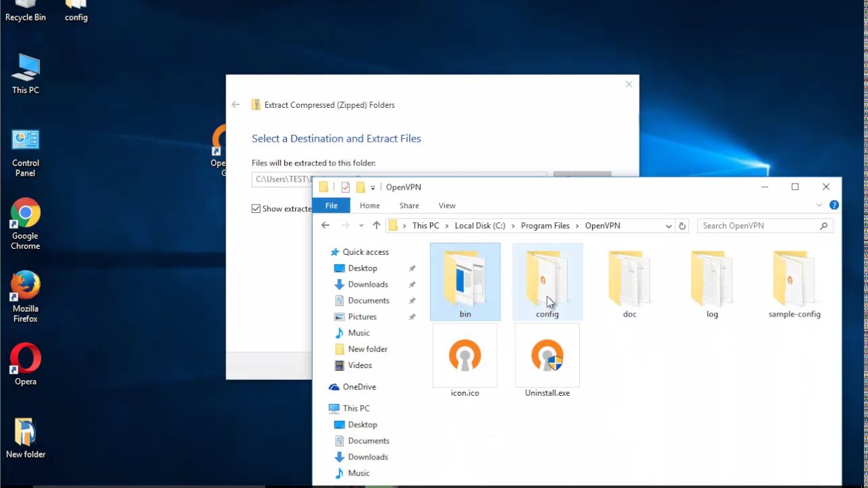
Task: Select the icon.ico file
Action: tap(465, 361)
